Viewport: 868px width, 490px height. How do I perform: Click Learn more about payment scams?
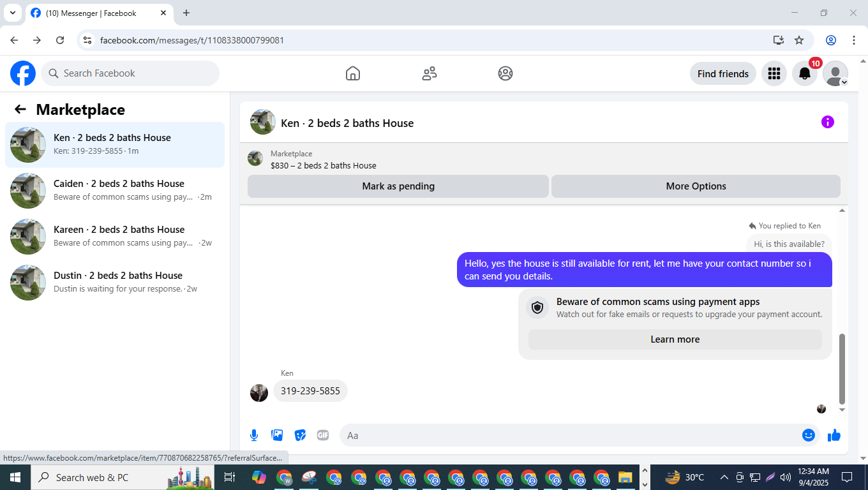click(x=675, y=339)
